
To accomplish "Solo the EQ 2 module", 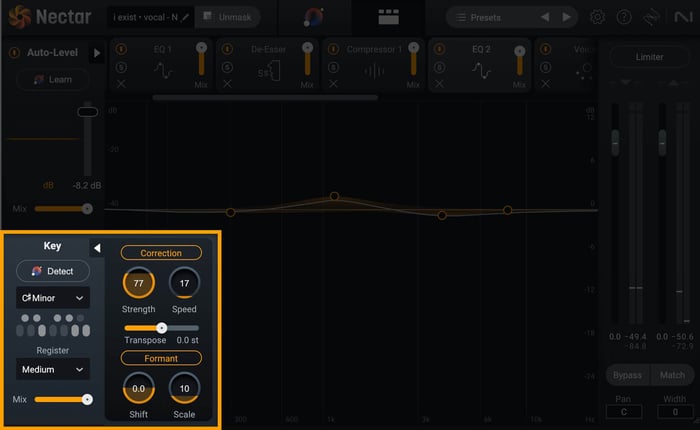I will coord(439,67).
